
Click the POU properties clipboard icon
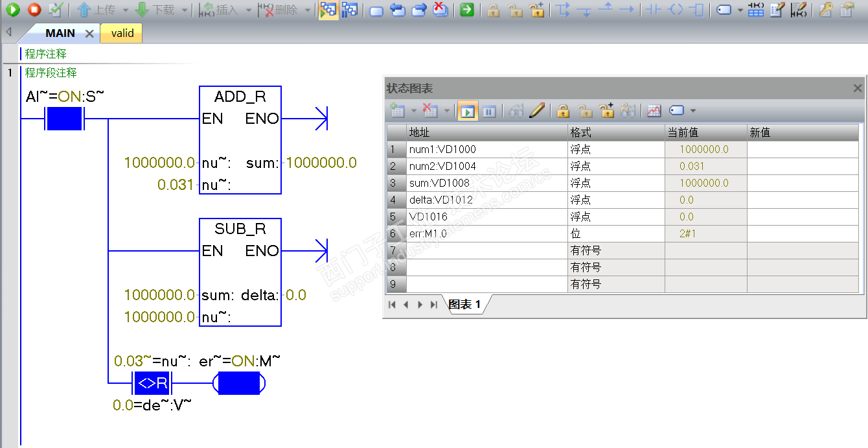click(847, 10)
